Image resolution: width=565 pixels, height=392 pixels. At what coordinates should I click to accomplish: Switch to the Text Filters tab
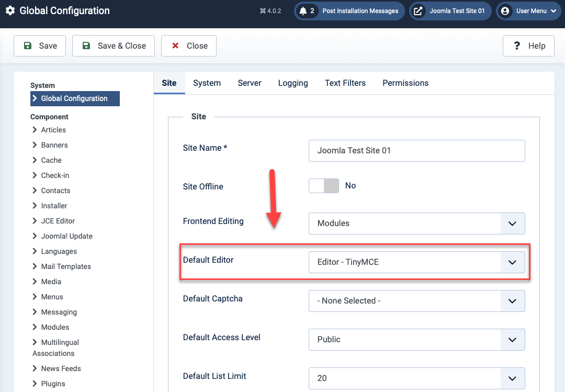click(345, 83)
